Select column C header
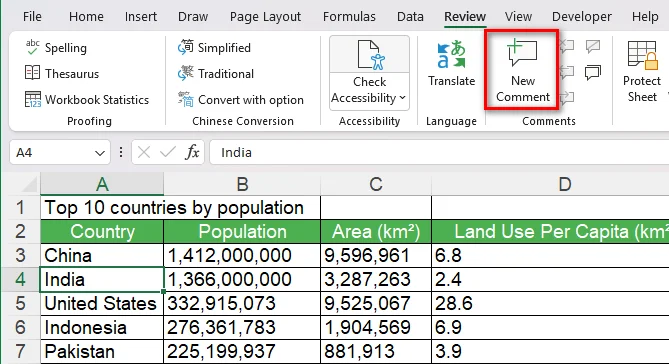 (376, 184)
